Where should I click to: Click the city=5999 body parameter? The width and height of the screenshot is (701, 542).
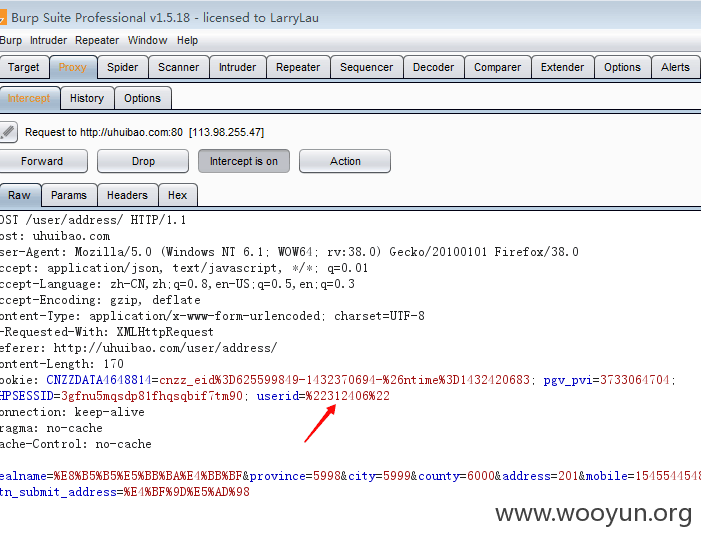(379, 476)
